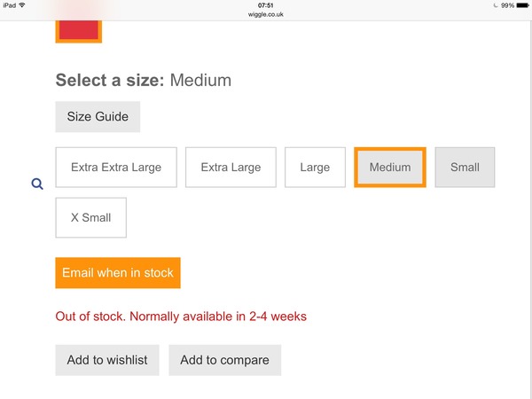Image resolution: width=532 pixels, height=399 pixels.
Task: Add item to wishlist
Action: 107,360
